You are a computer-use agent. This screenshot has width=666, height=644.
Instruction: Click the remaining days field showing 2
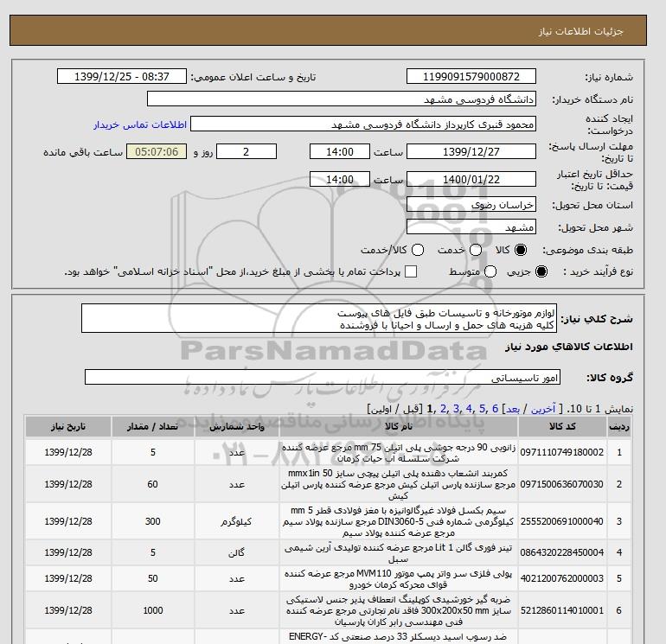[x=247, y=151]
